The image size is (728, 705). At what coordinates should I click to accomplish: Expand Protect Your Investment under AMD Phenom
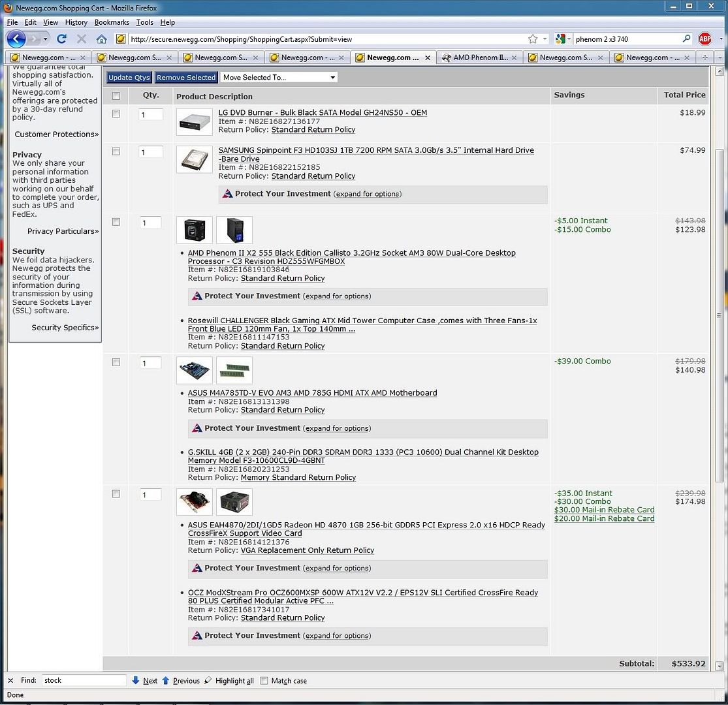(x=337, y=296)
